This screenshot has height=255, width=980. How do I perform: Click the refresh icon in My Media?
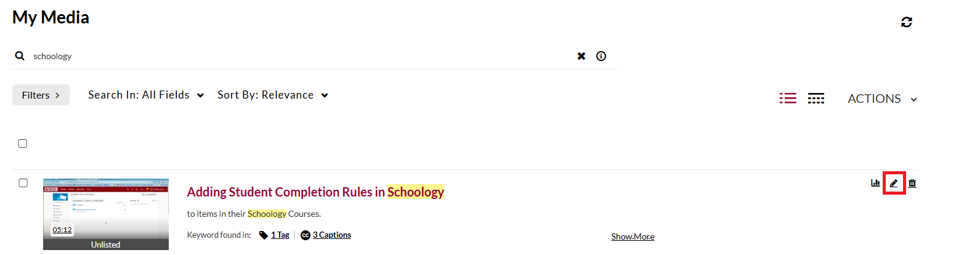[x=906, y=22]
